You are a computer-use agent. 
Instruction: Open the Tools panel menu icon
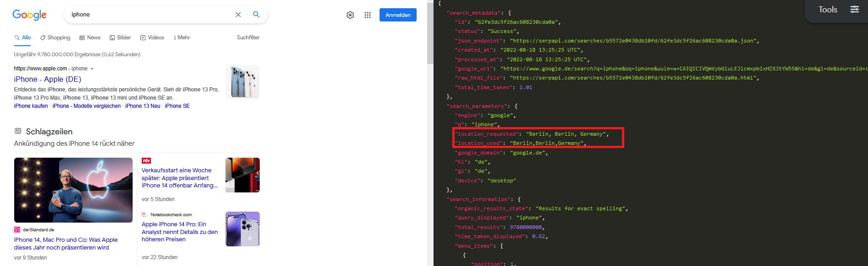click(854, 9)
